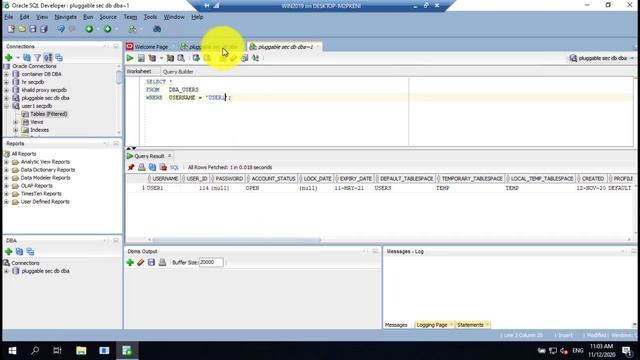The image size is (640, 360).
Task: Expand the hr secpdb connection
Action: click(x=6, y=82)
